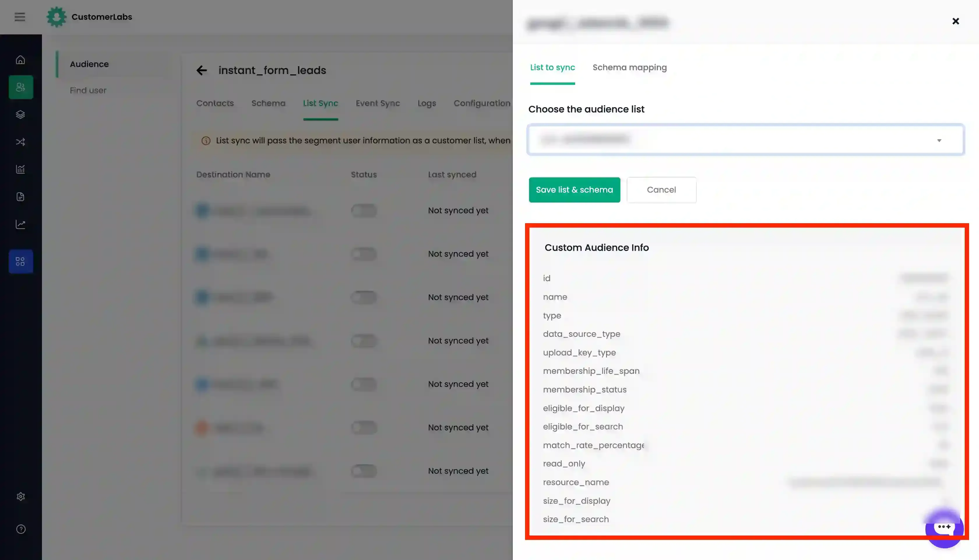
Task: Click the resource_name label
Action: [576, 482]
